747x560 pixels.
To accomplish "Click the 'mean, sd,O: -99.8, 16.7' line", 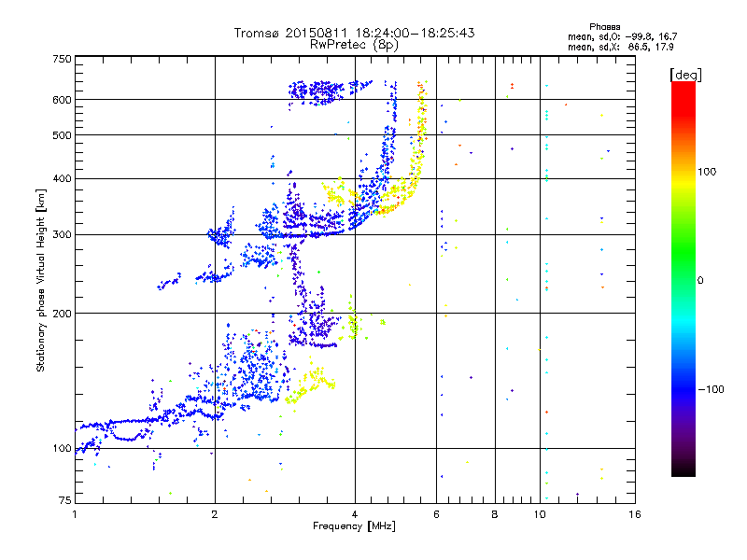I will click(x=622, y=36).
